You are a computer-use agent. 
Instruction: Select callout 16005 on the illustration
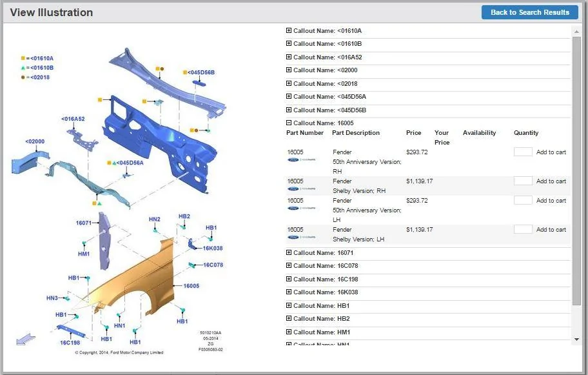191,286
